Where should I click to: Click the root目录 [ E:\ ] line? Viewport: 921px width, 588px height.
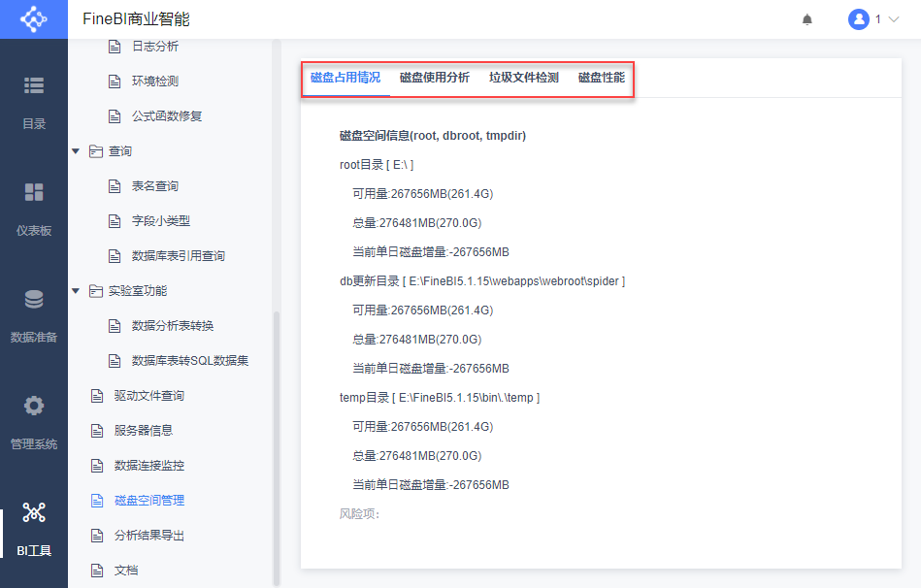tap(377, 165)
